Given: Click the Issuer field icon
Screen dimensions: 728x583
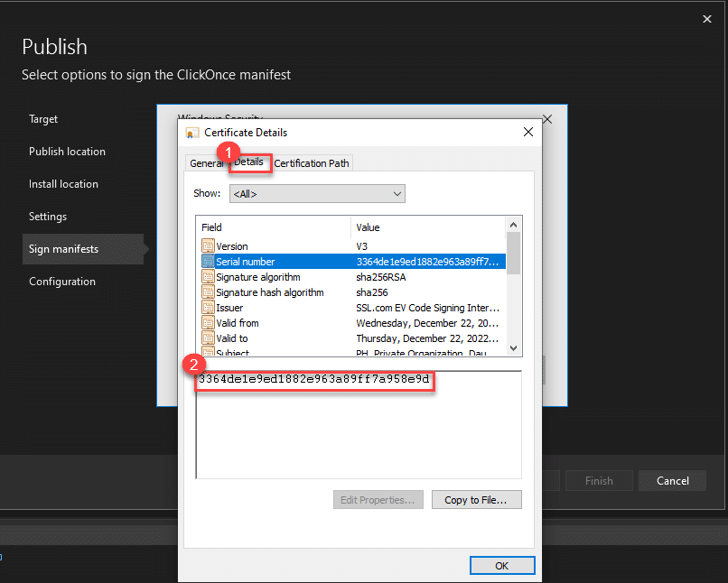Looking at the screenshot, I should tap(208, 308).
